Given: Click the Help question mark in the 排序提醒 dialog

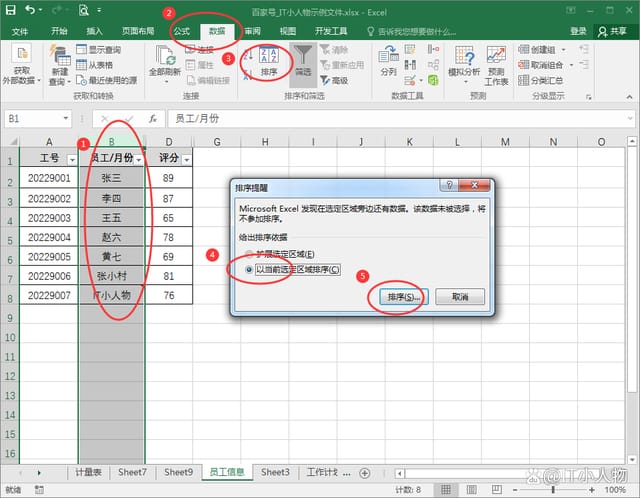Looking at the screenshot, I should [x=449, y=185].
